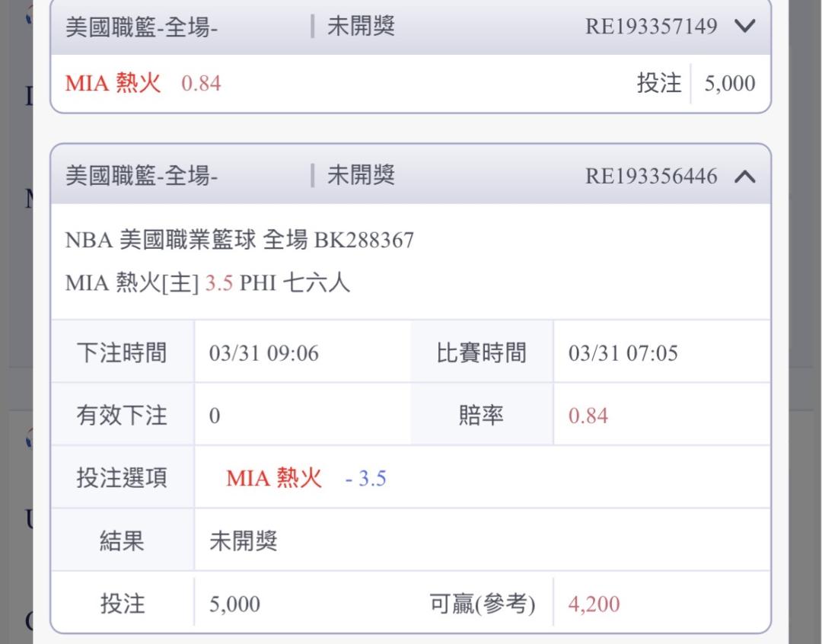The height and width of the screenshot is (644, 822).
Task: Expand the bet card RE193357149 chevron
Action: pyautogui.click(x=744, y=27)
